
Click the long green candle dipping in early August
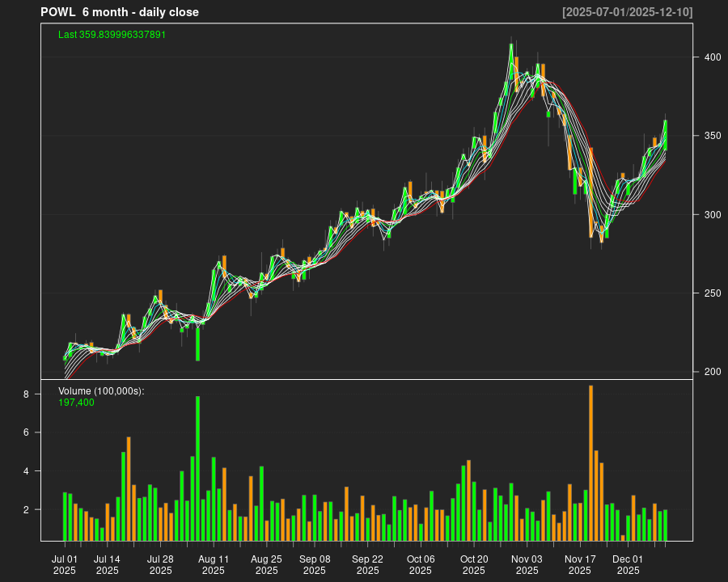[x=197, y=343]
